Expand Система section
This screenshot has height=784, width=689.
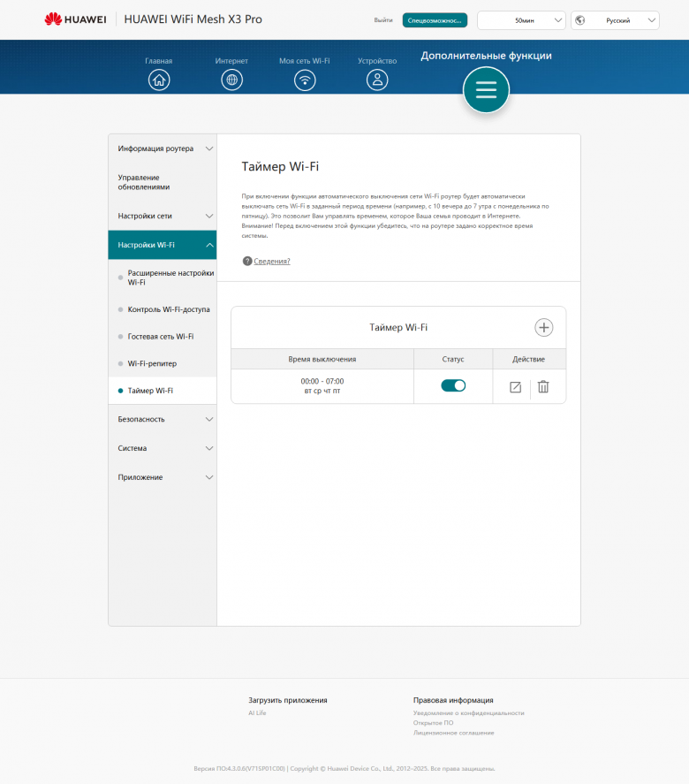[163, 448]
